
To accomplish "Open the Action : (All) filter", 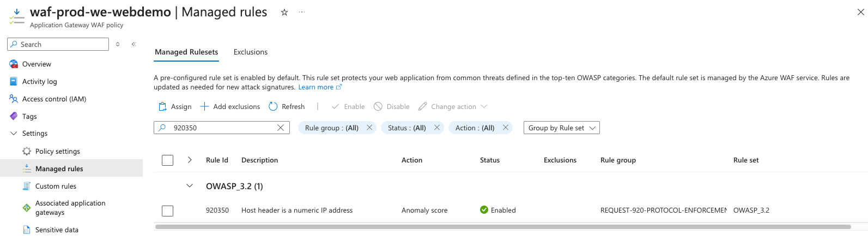I will click(x=475, y=128).
